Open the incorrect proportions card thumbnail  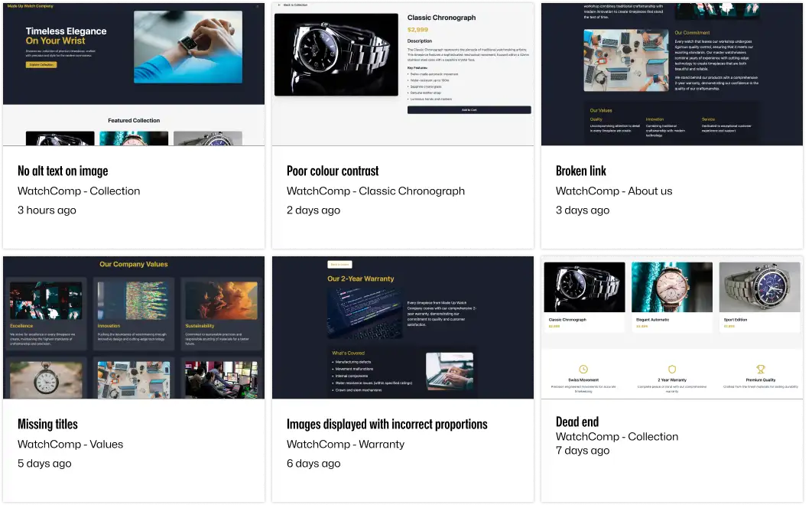pyautogui.click(x=403, y=327)
